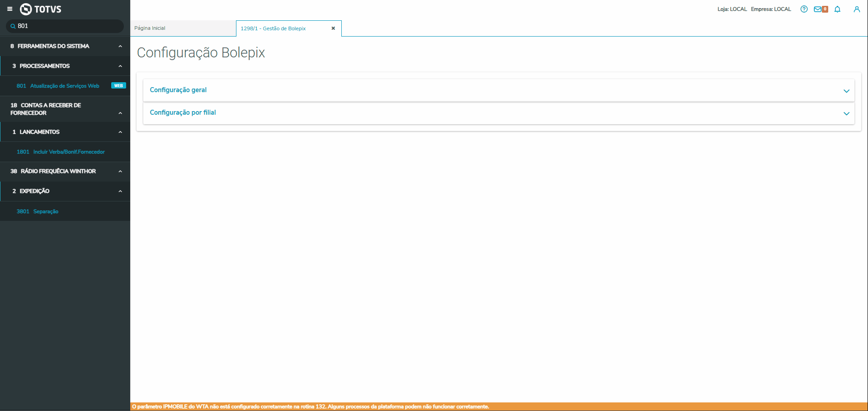Screen dimensions: 868x411
Task: Open the notifications bell icon
Action: click(837, 9)
